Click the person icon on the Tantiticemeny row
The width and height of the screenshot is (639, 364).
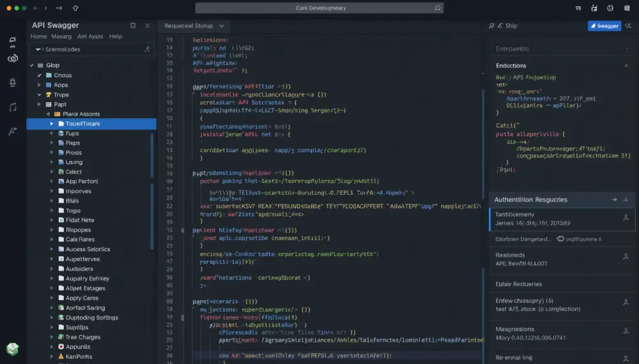626,218
